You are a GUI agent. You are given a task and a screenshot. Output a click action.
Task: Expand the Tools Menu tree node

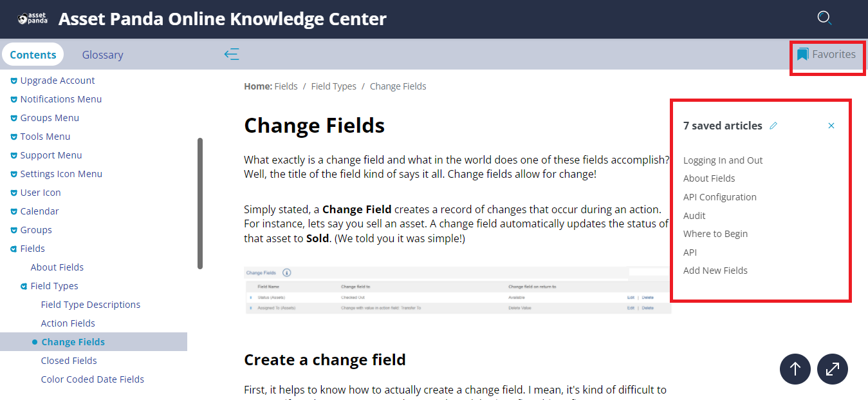click(14, 137)
